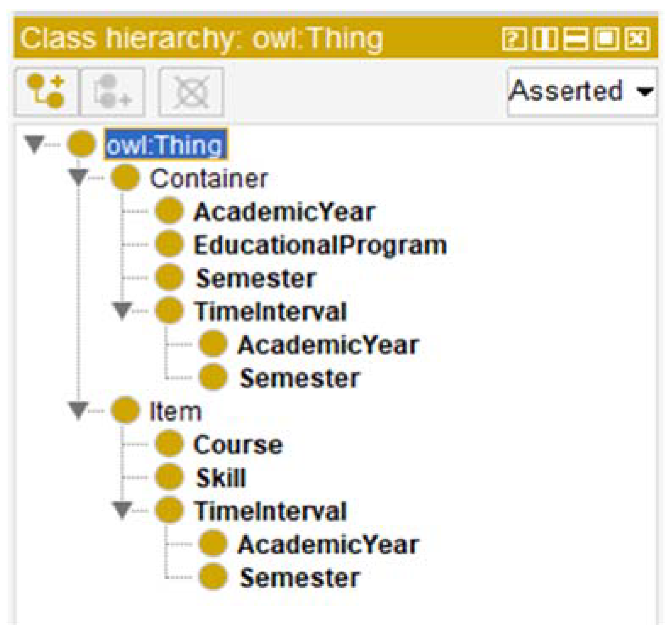This screenshot has height=644, width=672.
Task: Click the EducationalProgram class circle icon
Action: coord(169,244)
